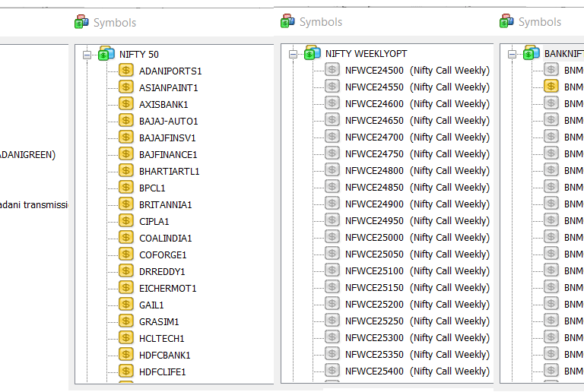Image resolution: width=584 pixels, height=392 pixels.
Task: Click grey symbol icon for NFWCE24600
Action: click(x=332, y=103)
